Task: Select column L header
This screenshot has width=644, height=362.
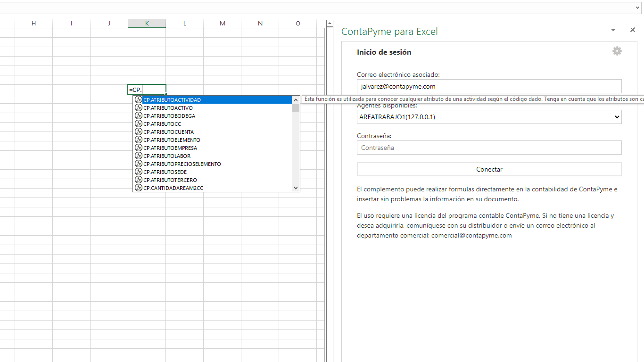Action: pos(185,24)
